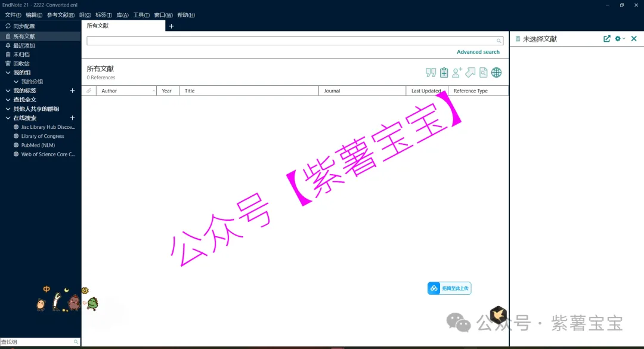Collapse the 在线搜索 section

tap(8, 118)
